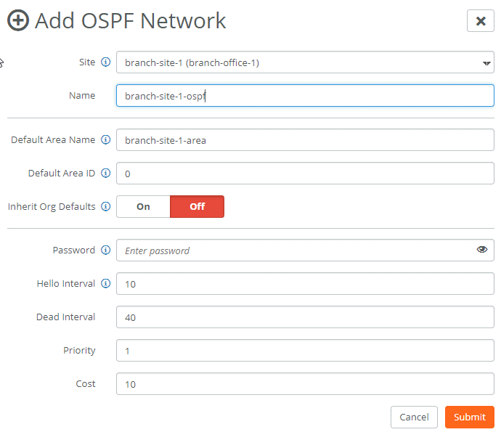Click the Dead Interval input box
The width and height of the screenshot is (501, 448).
(x=305, y=317)
